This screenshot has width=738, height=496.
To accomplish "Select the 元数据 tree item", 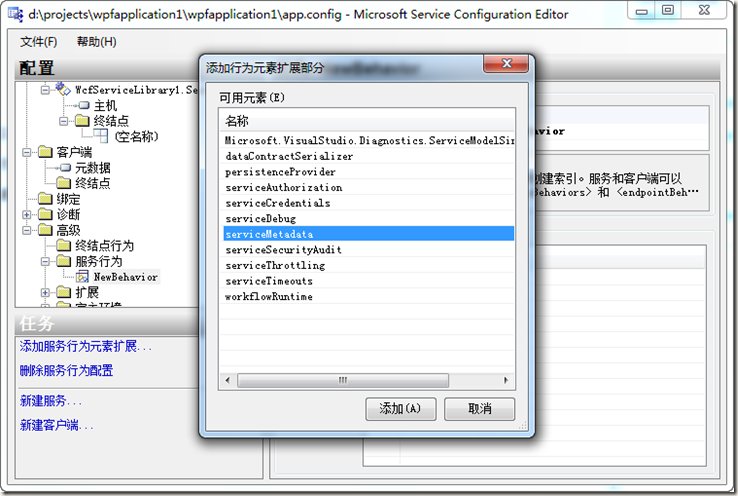I will [93, 168].
